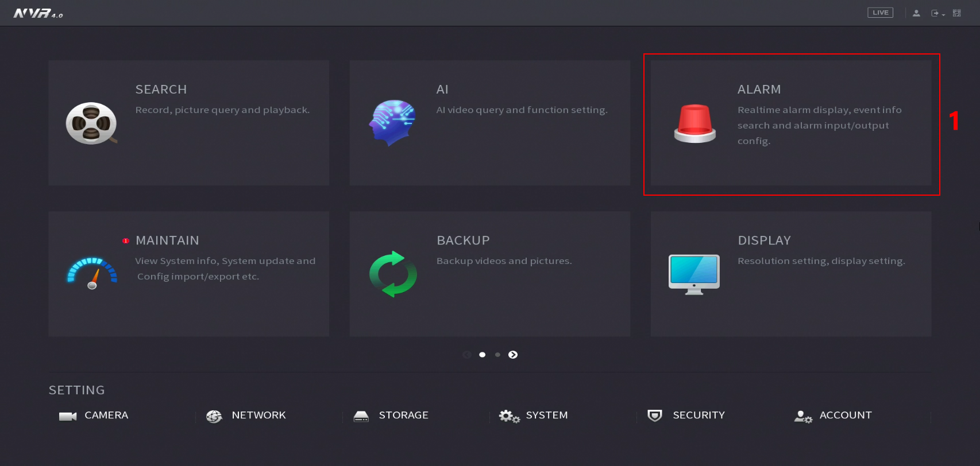
Task: Open the Search film reel icon
Action: (91, 123)
